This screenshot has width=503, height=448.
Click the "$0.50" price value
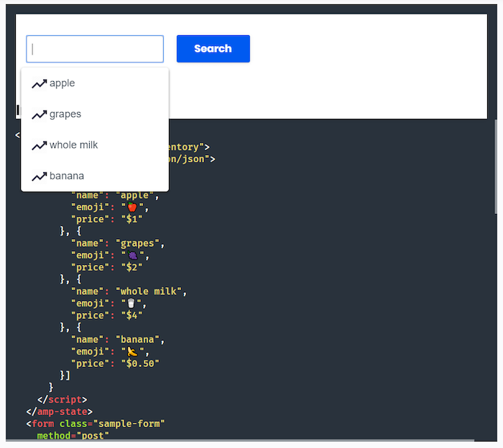point(140,364)
